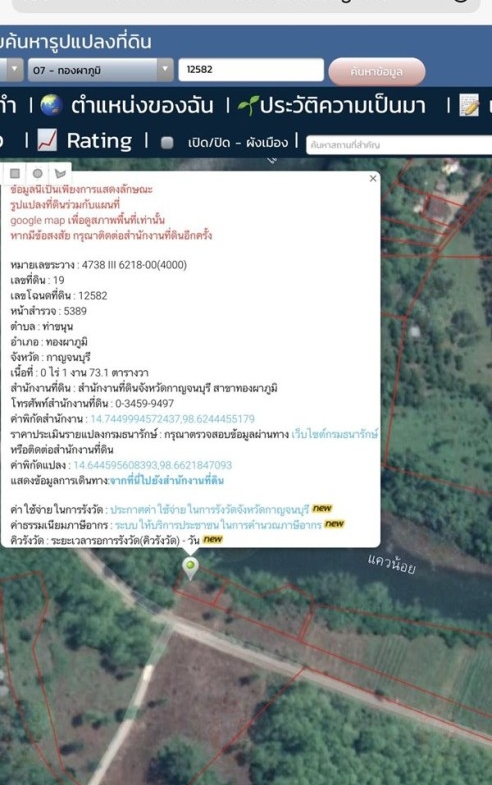This screenshot has width=492, height=785.
Task: Select the circle drawing tool
Action: click(x=38, y=173)
